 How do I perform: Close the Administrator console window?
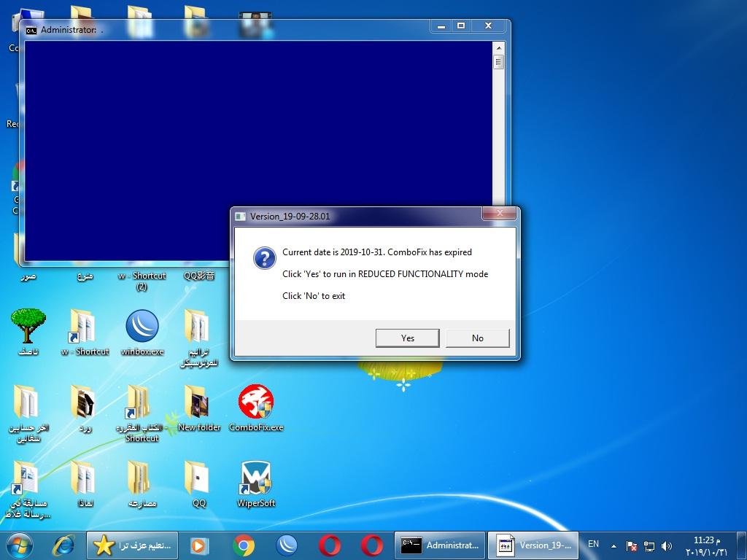[x=488, y=26]
